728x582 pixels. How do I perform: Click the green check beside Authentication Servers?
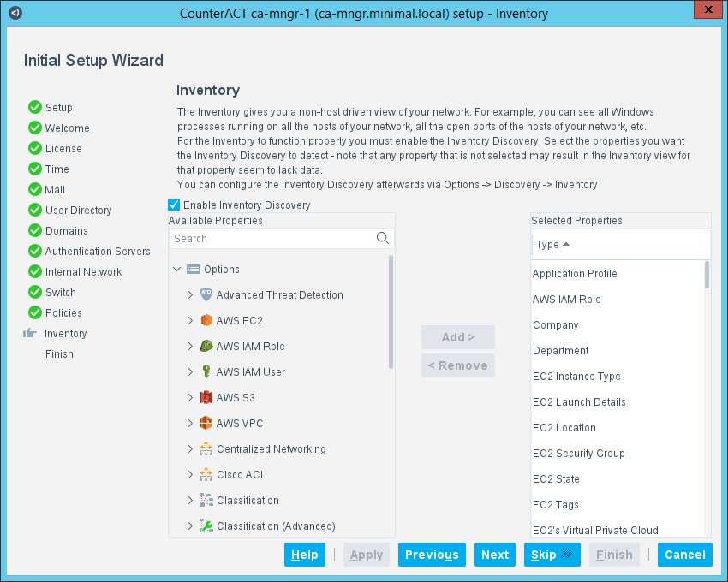[x=35, y=251]
